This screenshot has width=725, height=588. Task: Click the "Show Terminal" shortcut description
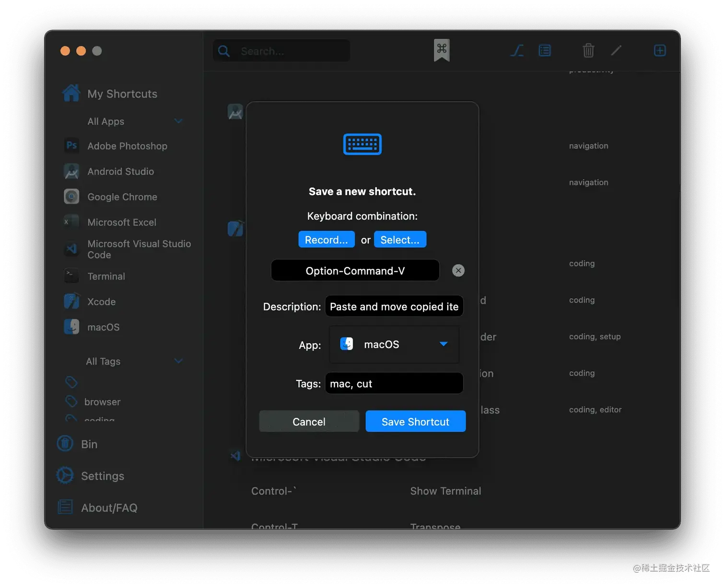445,491
